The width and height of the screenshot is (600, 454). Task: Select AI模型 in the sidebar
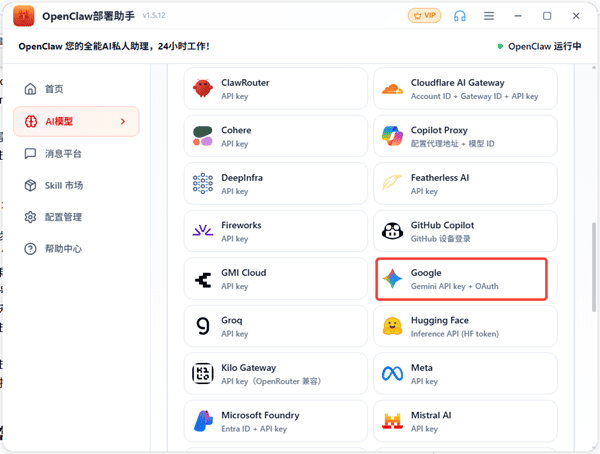coord(76,121)
